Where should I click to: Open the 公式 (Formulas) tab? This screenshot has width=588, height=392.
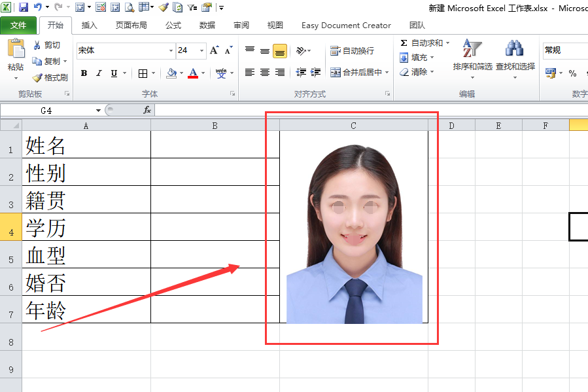point(173,26)
